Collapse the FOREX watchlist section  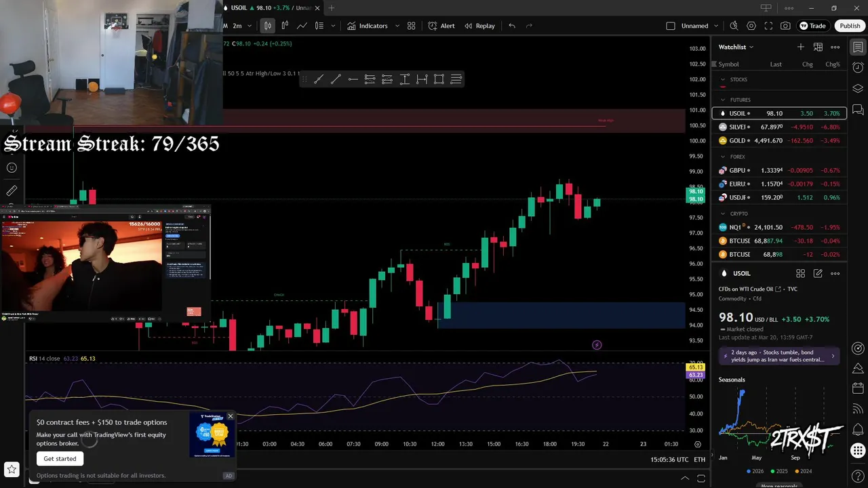pos(723,157)
